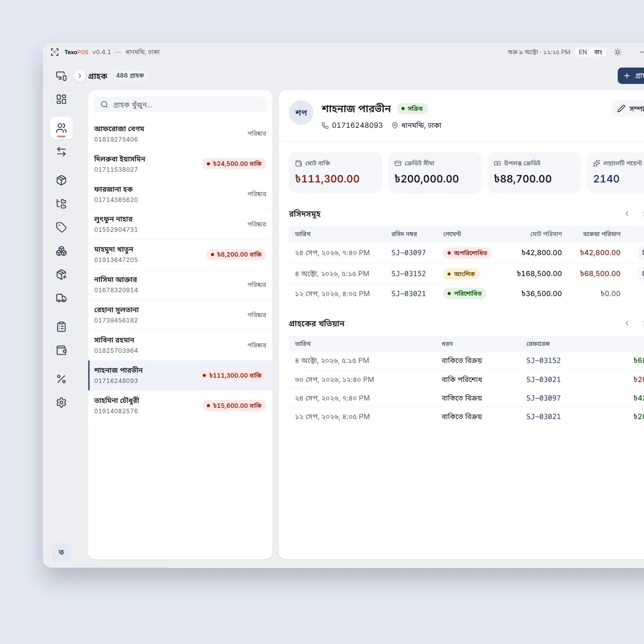
Task: Click the সম্পাদনা edit pencil button
Action: tap(629, 108)
